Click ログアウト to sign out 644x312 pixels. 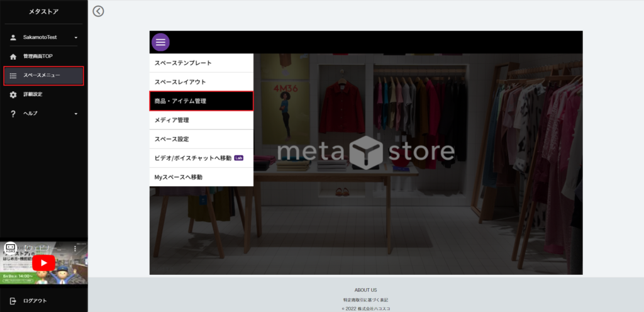point(35,301)
